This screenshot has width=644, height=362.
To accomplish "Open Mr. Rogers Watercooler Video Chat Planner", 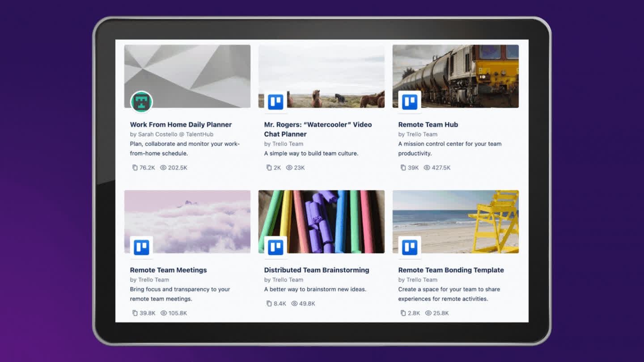I will pos(318,129).
